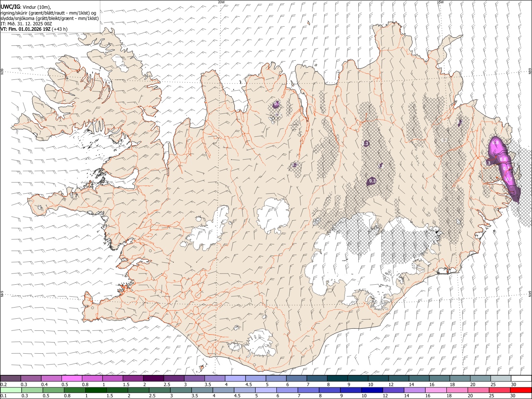Viewport: 532px width, 399px height.
Task: Click the "30" label in upper legend row
Action: 513,384
